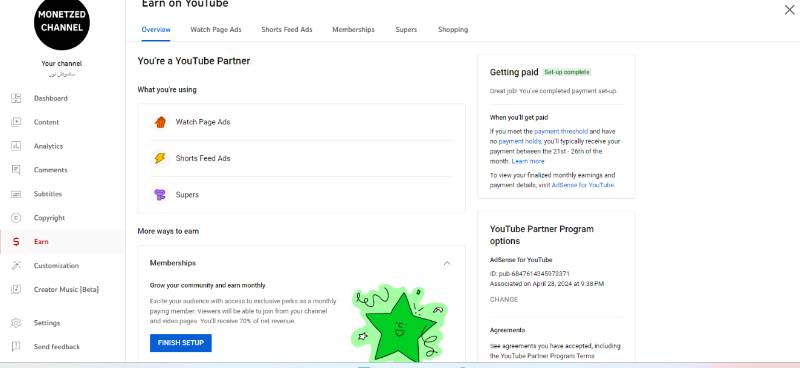Click the Comments icon in sidebar

click(16, 170)
